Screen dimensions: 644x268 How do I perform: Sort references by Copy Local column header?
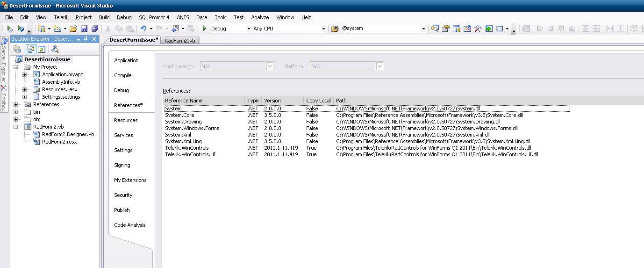[319, 101]
